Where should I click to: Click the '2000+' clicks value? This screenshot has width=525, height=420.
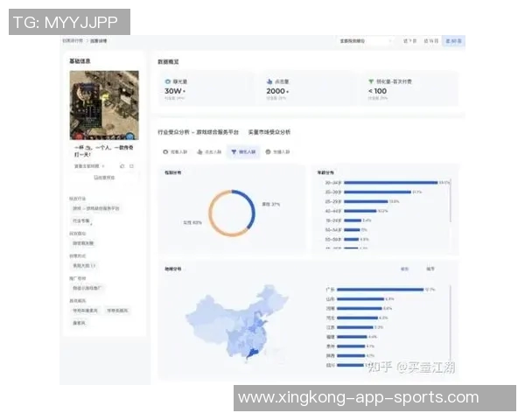click(277, 91)
